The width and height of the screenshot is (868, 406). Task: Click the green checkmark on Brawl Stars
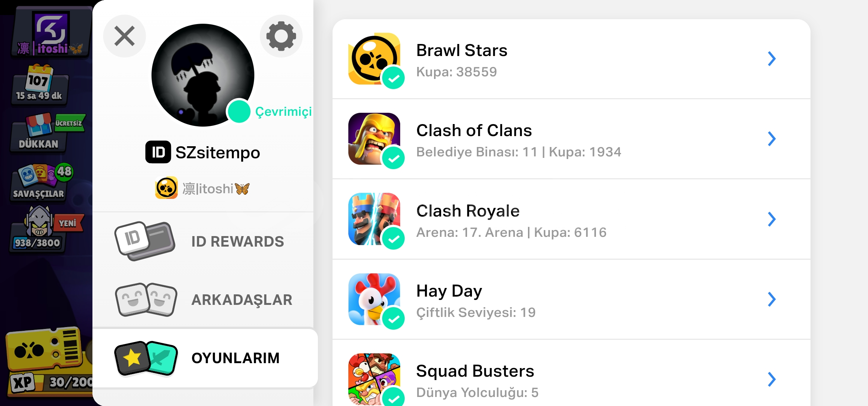click(x=393, y=78)
